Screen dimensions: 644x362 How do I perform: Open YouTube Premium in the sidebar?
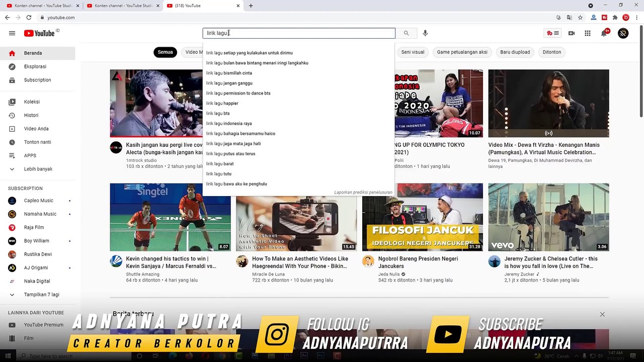pyautogui.click(x=38, y=325)
